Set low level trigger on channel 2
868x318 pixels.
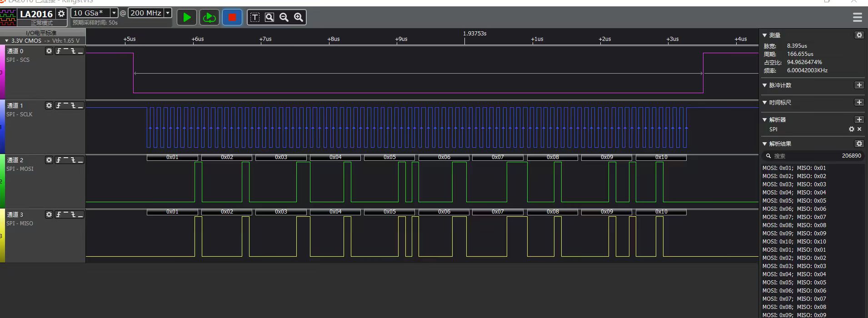(x=80, y=160)
